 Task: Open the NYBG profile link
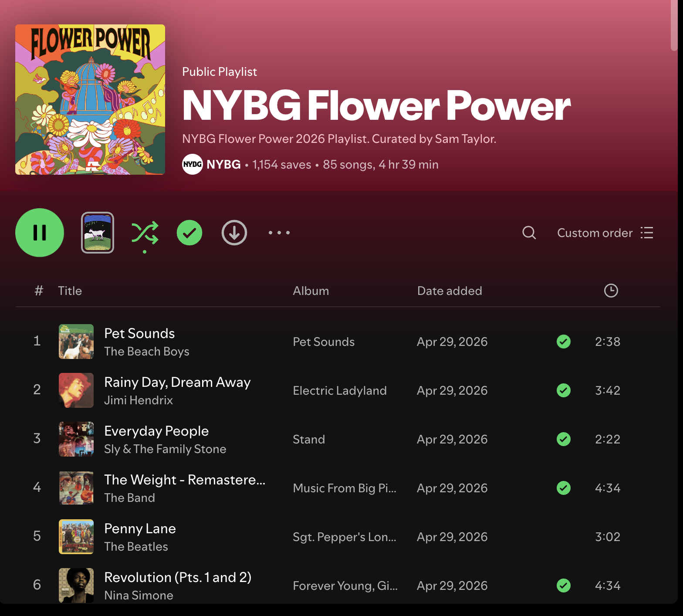223,164
